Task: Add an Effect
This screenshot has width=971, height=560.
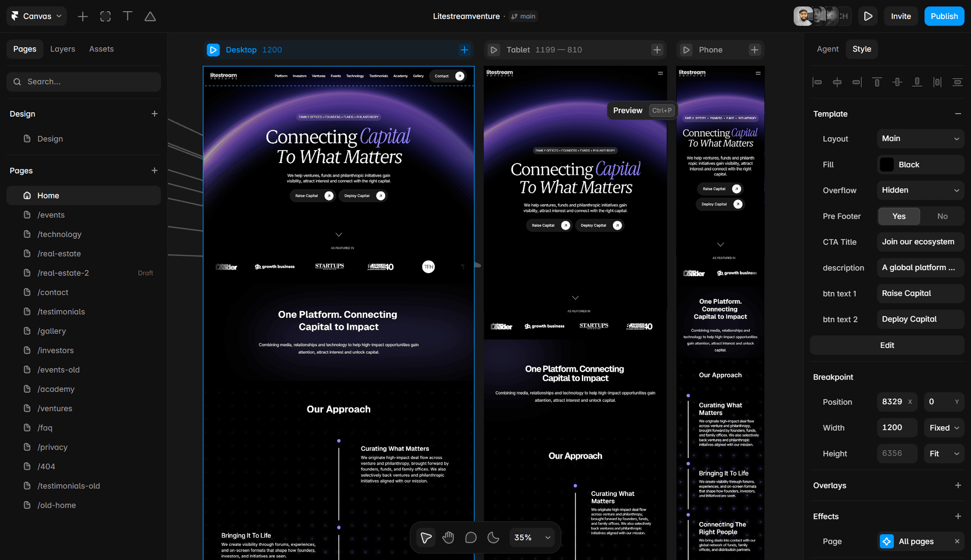Action: coord(958,516)
